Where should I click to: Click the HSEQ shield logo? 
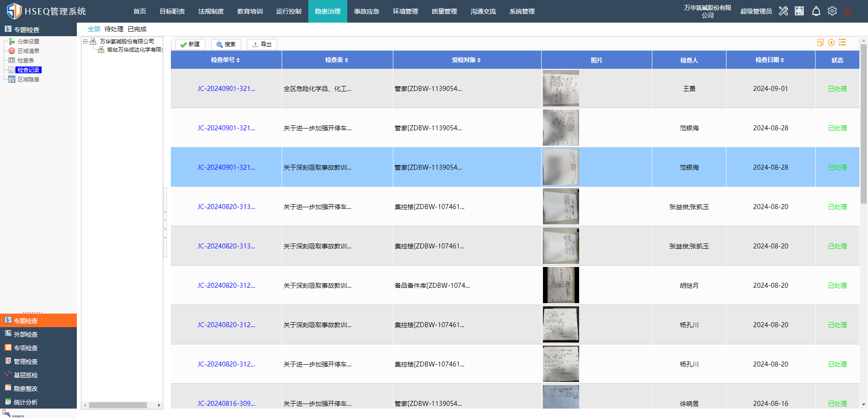tap(14, 11)
